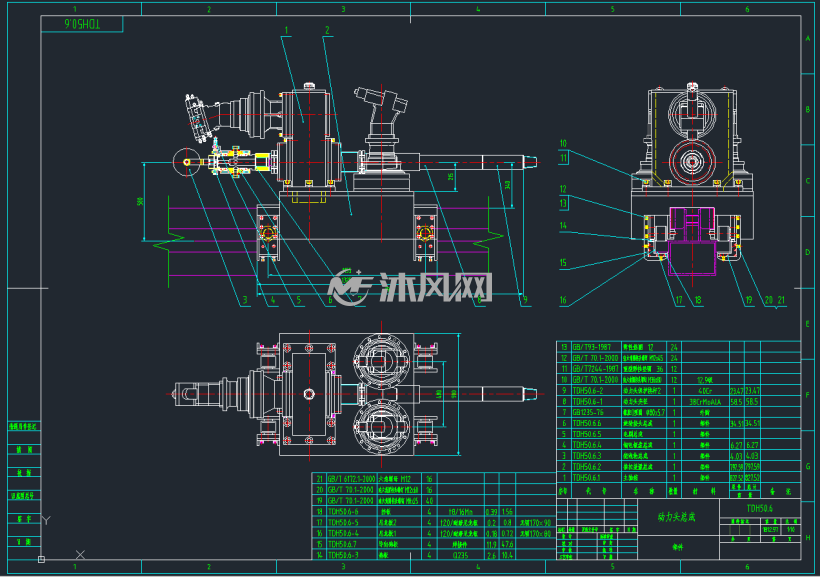
Task: Select the 动力头总成 title in the title block
Action: click(x=677, y=517)
